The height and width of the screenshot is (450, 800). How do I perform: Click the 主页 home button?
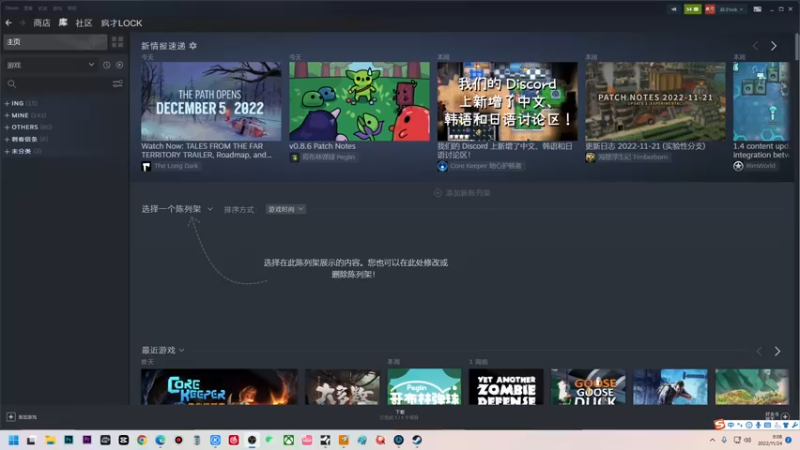(x=55, y=42)
